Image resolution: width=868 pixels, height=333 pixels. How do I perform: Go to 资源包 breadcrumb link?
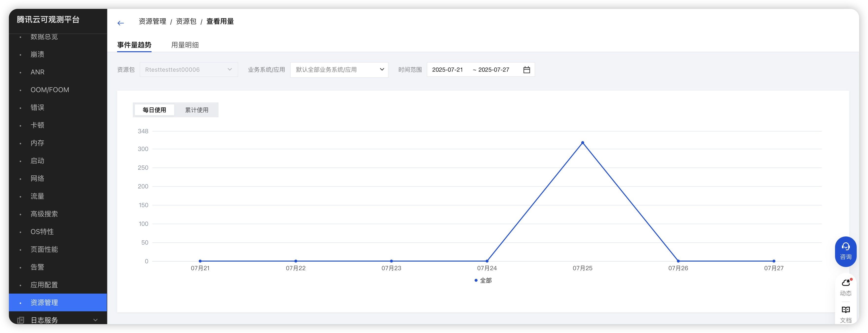tap(186, 21)
